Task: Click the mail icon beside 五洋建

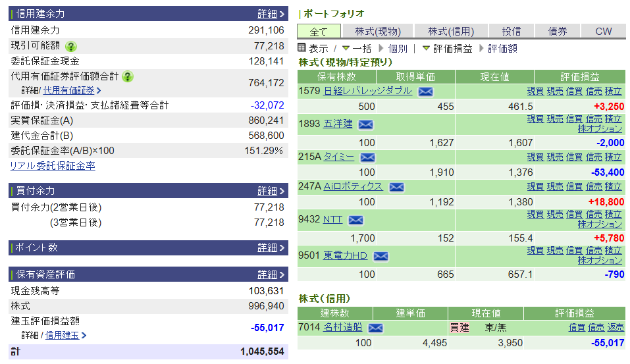Action: point(365,124)
